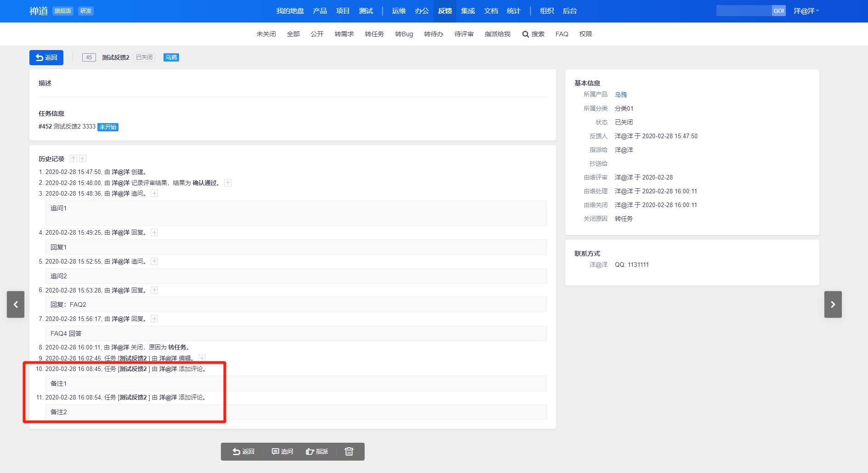Expand history entry 5 追问 details
The image size is (868, 473).
point(155,261)
